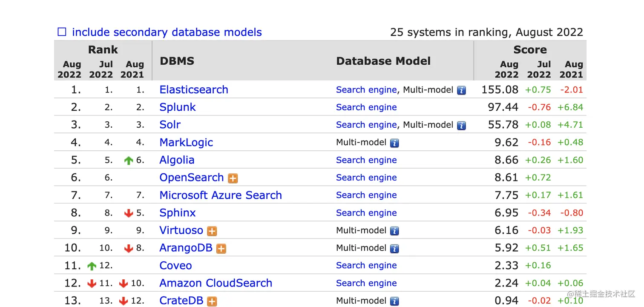Viewport: 644px width, 307px height.
Task: Open the Algolia DBMS link
Action: (x=177, y=160)
